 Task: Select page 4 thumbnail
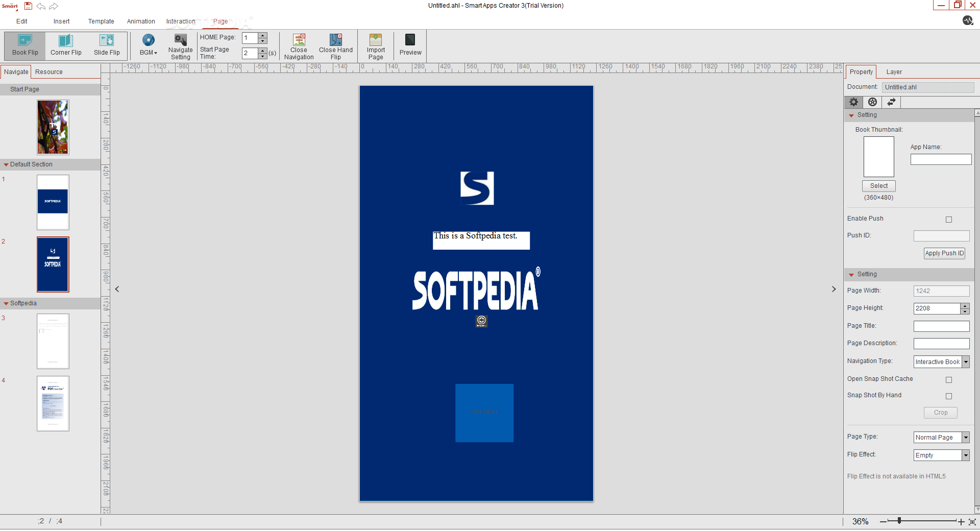point(53,403)
